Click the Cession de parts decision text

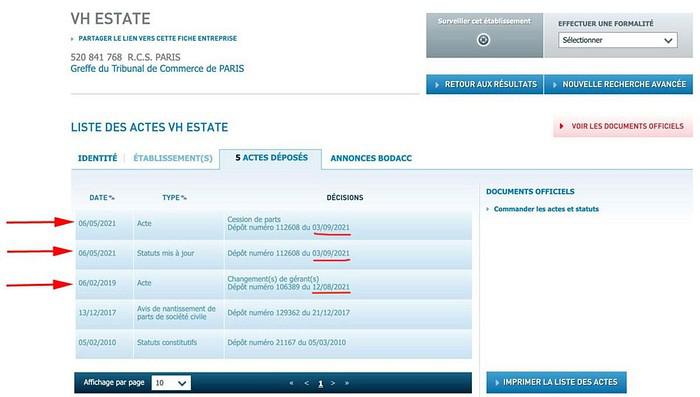pos(254,219)
